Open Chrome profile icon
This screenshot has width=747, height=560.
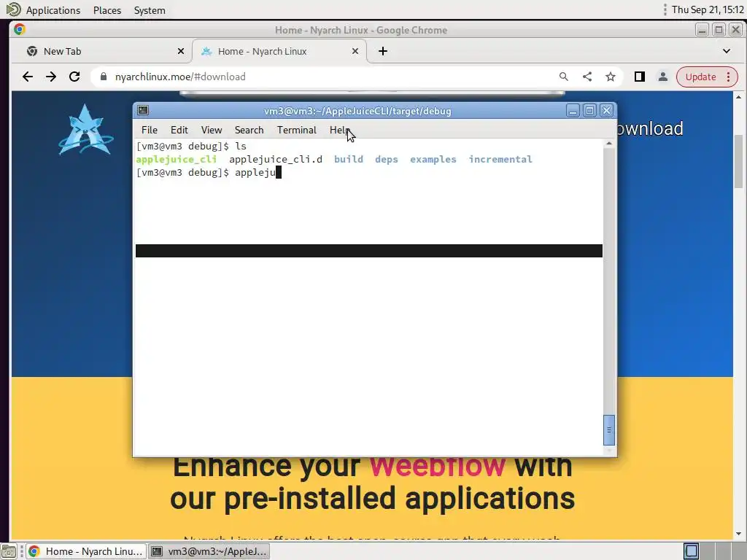[x=662, y=77]
